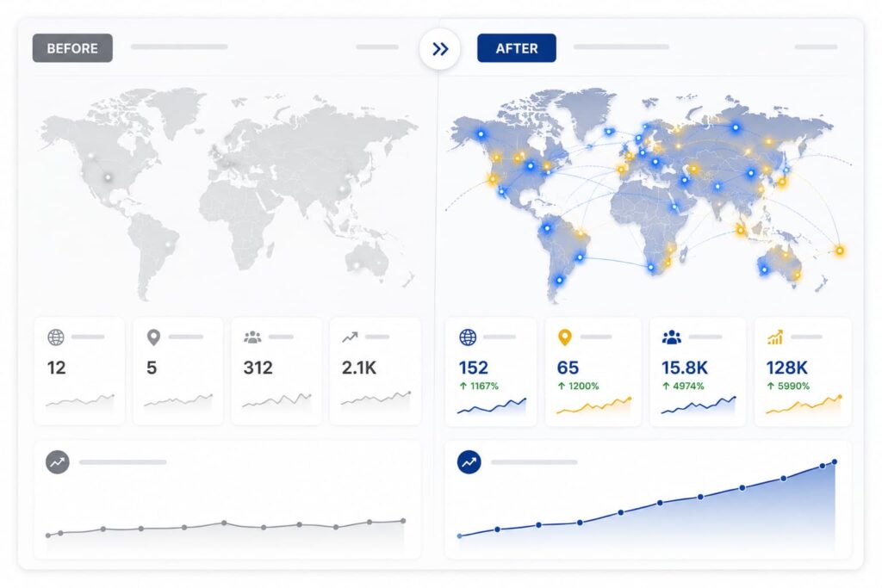Image resolution: width=882 pixels, height=588 pixels.
Task: Click the last data point of the Before line chart
Action: tap(403, 521)
